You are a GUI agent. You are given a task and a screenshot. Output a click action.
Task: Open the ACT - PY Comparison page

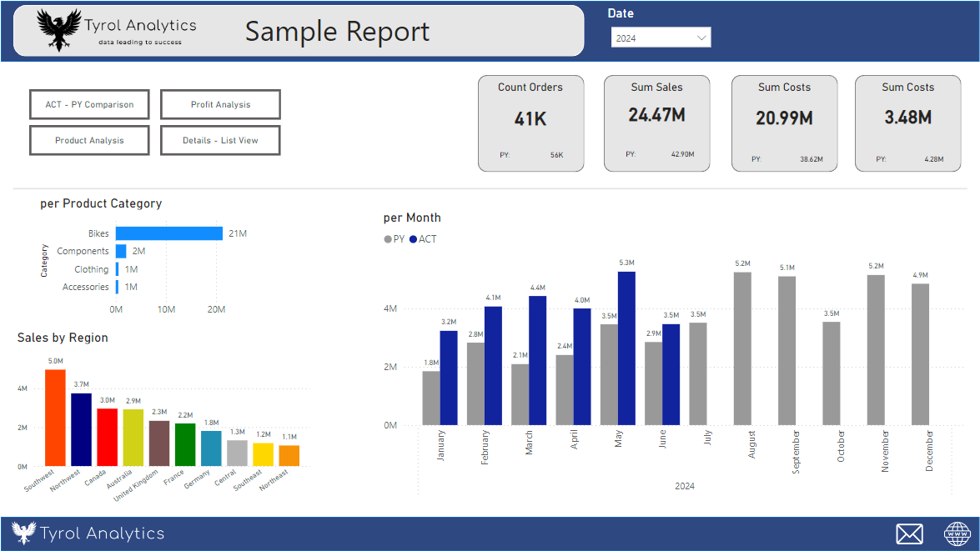[89, 105]
